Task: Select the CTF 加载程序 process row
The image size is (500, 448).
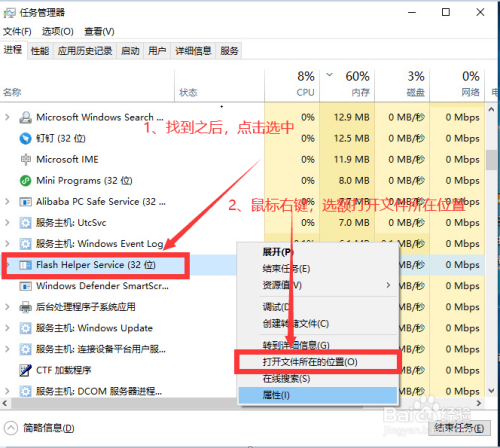Action: (242, 370)
